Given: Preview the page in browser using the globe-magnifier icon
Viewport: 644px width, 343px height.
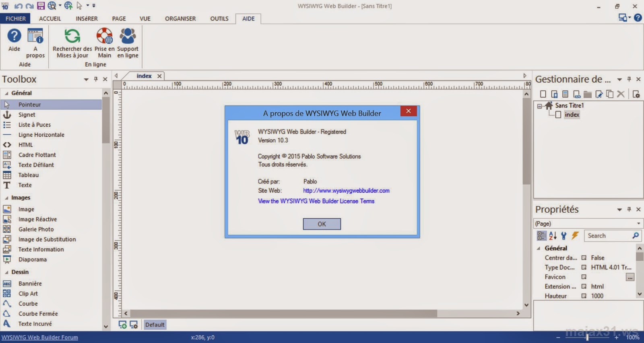Looking at the screenshot, I should point(52,6).
